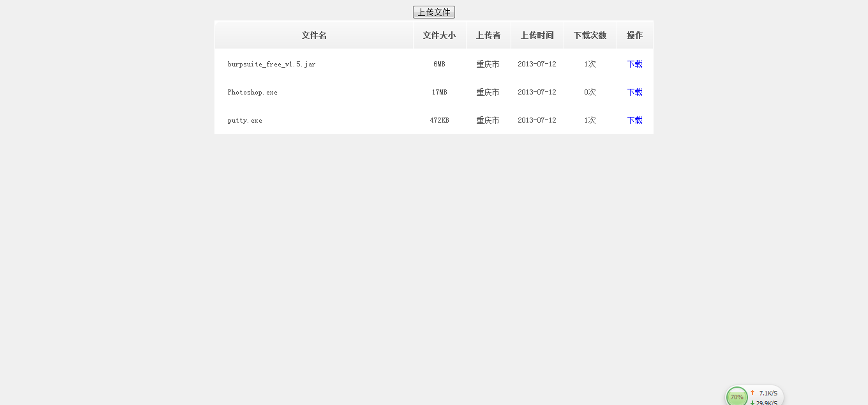Viewport: 868px width, 405px height.
Task: Select the burpsuite_free_v1.5.jar file name
Action: 271,65
